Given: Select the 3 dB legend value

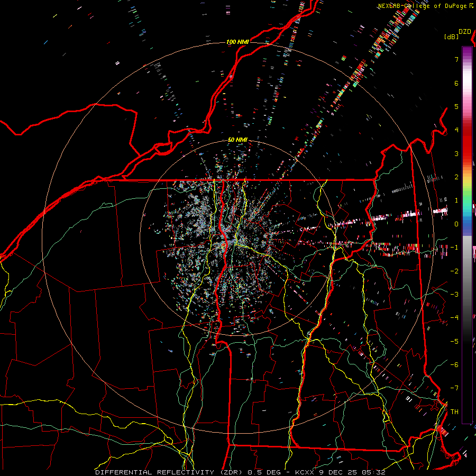Looking at the screenshot, I should (x=456, y=153).
